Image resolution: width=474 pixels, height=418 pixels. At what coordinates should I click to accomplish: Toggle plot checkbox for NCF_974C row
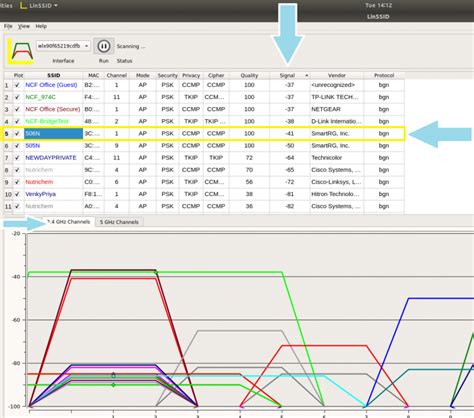point(17,97)
